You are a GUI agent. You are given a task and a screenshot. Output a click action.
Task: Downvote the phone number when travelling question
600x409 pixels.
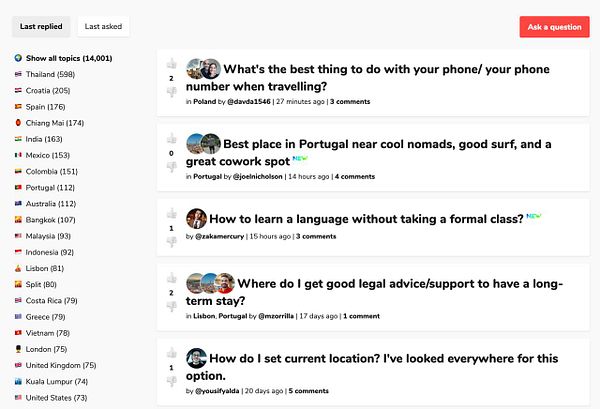(171, 92)
